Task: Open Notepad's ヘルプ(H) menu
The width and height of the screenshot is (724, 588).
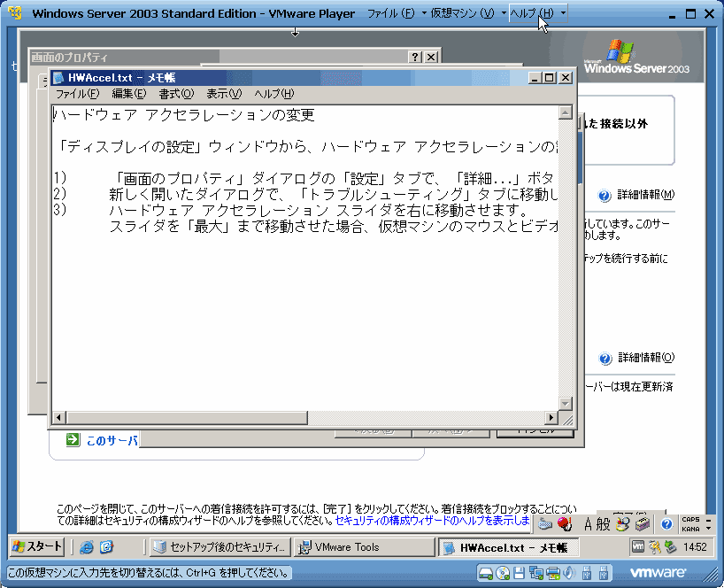Action: click(x=273, y=94)
